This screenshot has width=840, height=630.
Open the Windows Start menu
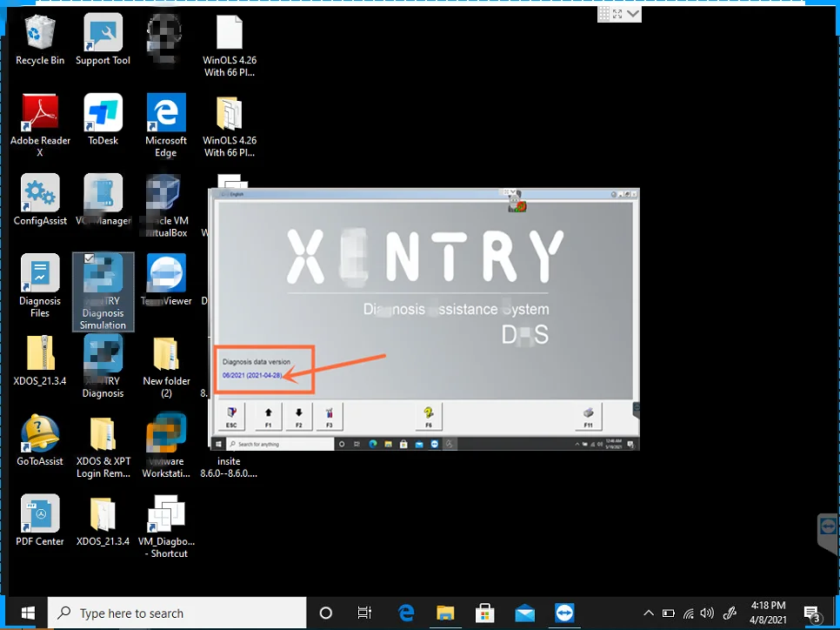(27, 613)
